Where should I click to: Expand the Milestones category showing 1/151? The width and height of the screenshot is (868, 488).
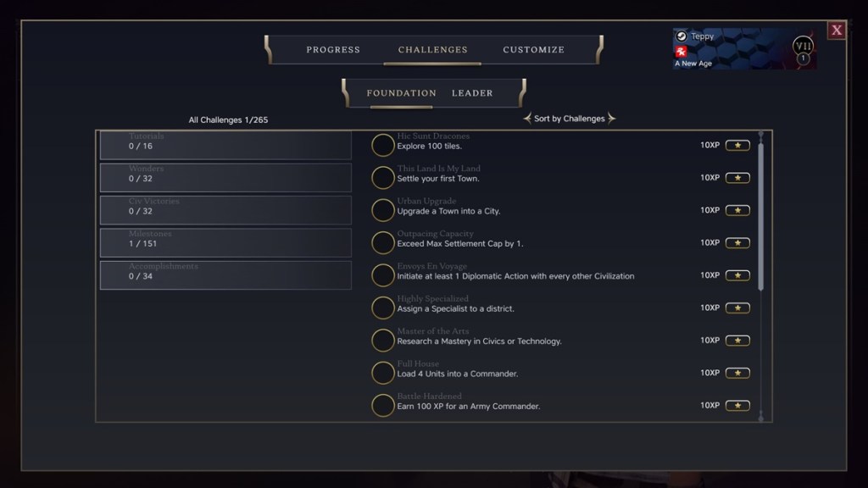coord(225,241)
